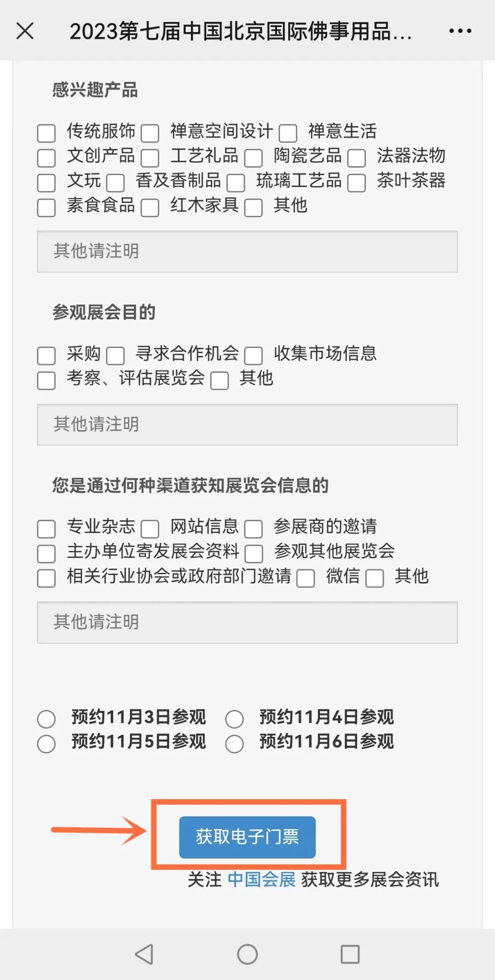Screen dimensions: 495x980
Task: Tick the 茶叶茶器 product checkbox
Action: pyautogui.click(x=356, y=183)
